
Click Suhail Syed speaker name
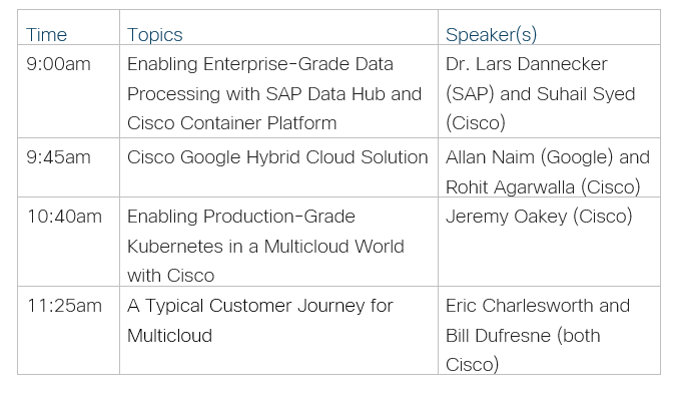click(x=586, y=94)
